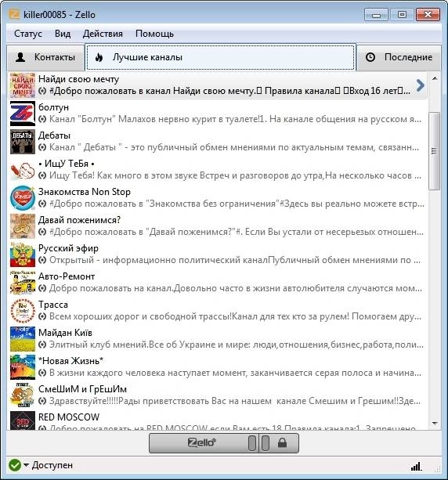Image resolution: width=448 pixels, height=480 pixels.
Task: Click the channel status icon under Русский эфир
Action: pos(42,260)
